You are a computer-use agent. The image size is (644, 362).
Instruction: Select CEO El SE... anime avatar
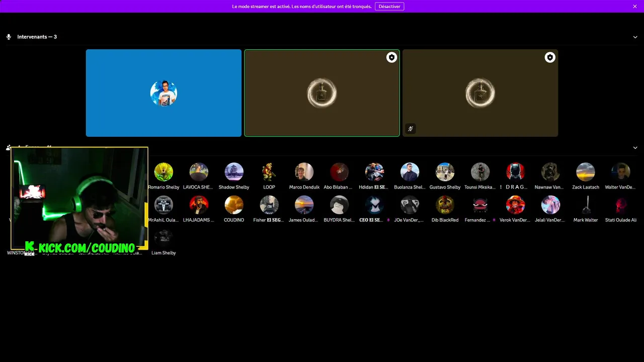[374, 205]
